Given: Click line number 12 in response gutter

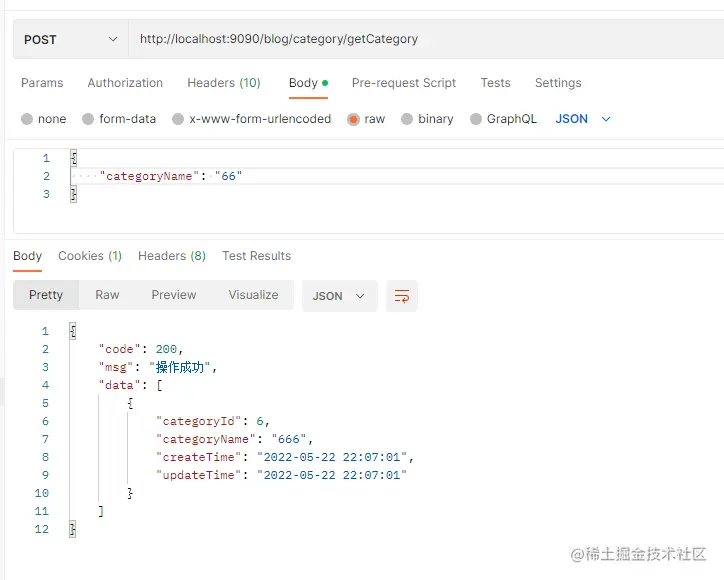Looking at the screenshot, I should point(42,529).
